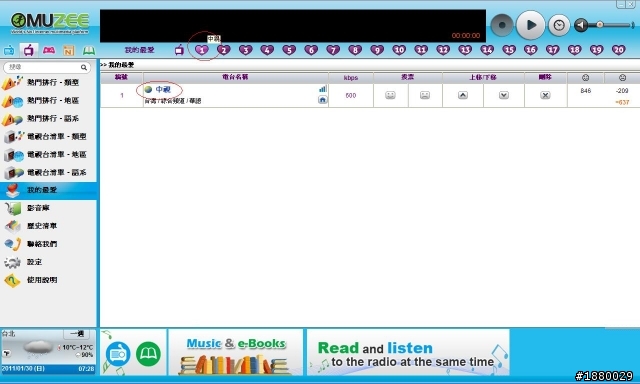The image size is (640, 384).
Task: Select the purple TV mode icon
Action: pyautogui.click(x=29, y=50)
